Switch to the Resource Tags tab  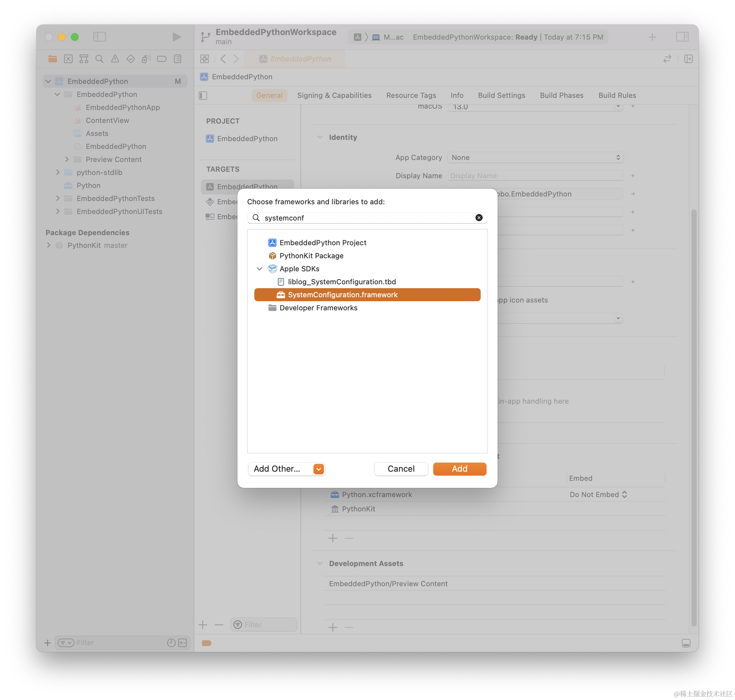tap(410, 95)
